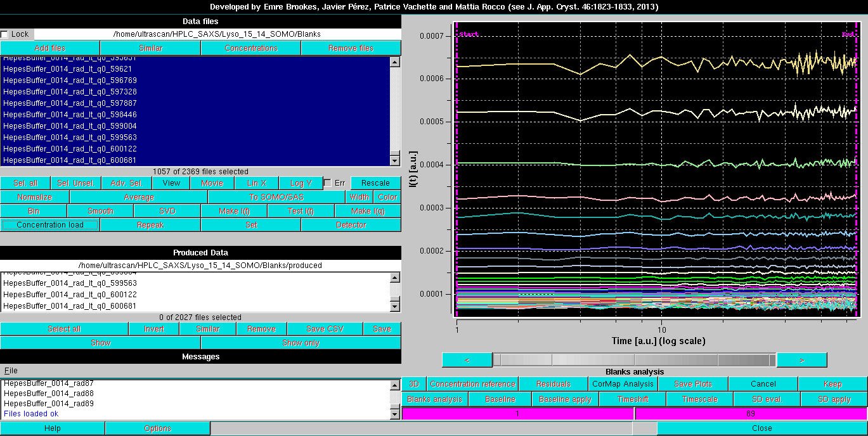The image size is (868, 436).
Task: Click the Save Plots button
Action: pos(694,383)
